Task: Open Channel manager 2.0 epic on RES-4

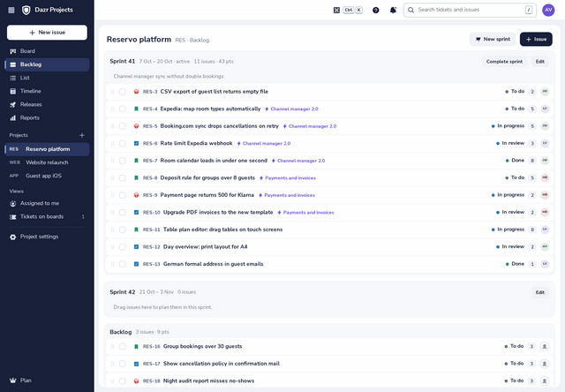Action: pos(291,109)
